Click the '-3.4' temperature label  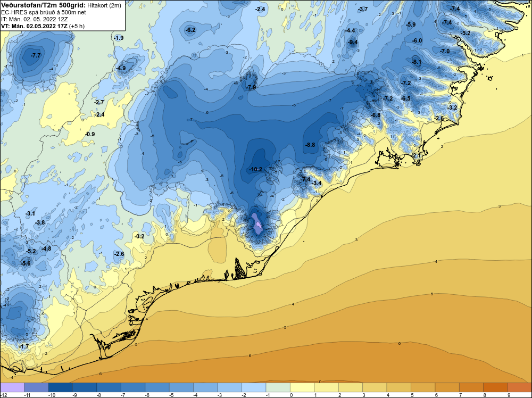coord(317,183)
